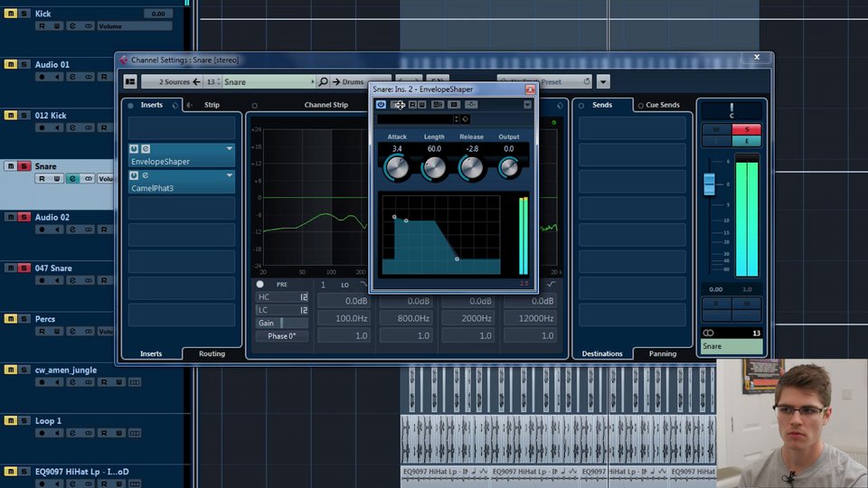
Task: Mute the Percs track
Action: click(11, 319)
